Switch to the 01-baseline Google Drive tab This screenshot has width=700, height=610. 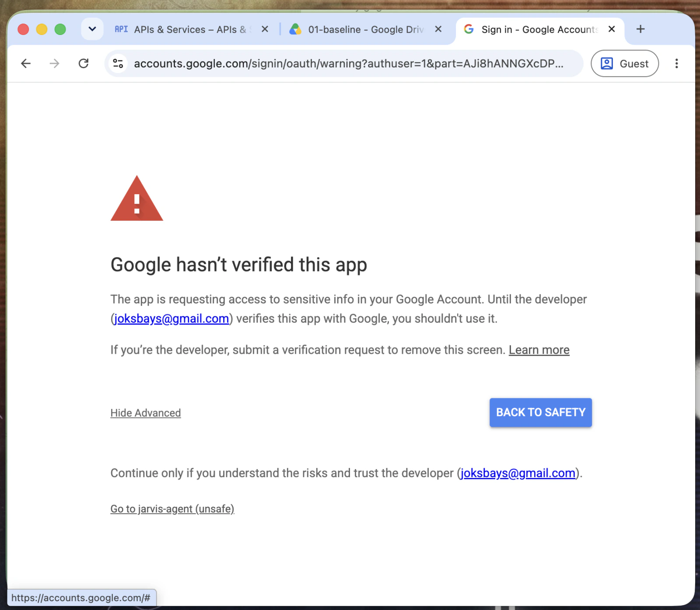[x=366, y=29]
